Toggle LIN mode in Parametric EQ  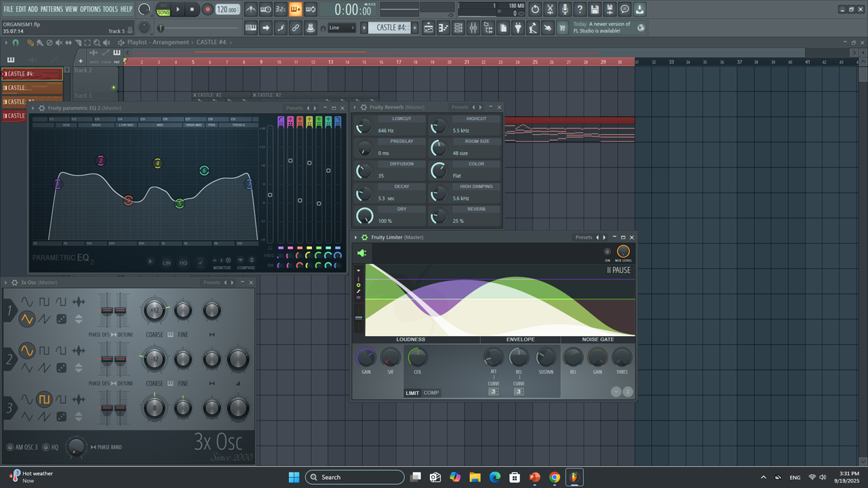click(166, 262)
